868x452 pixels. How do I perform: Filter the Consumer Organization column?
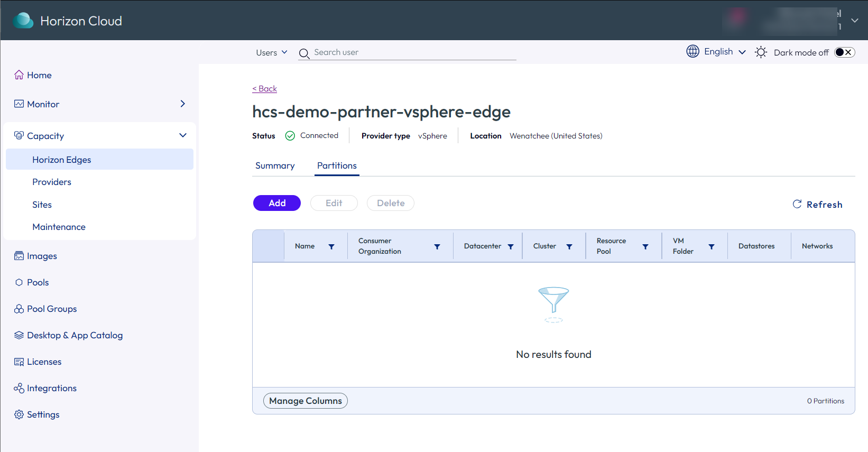pyautogui.click(x=437, y=246)
